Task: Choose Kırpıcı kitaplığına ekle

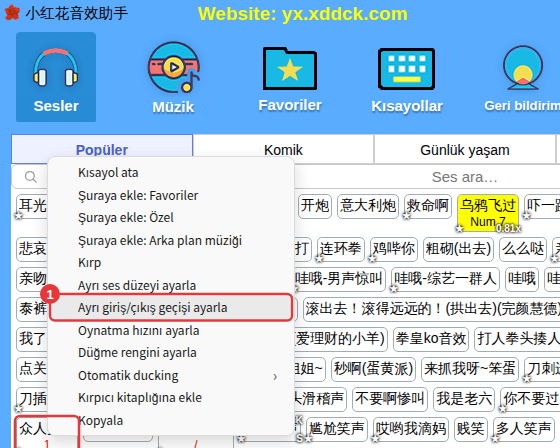Action: pos(171,398)
